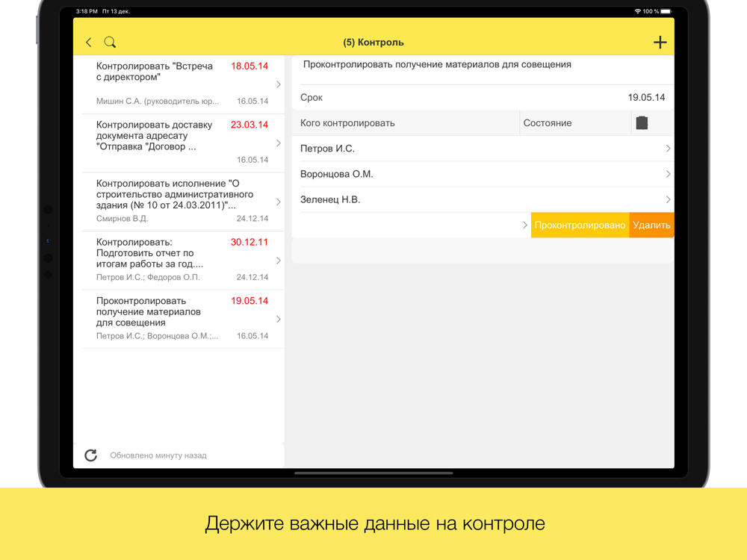Open the "Контролировать: Подготовить отчет" title
747x560 pixels.
coord(149,253)
